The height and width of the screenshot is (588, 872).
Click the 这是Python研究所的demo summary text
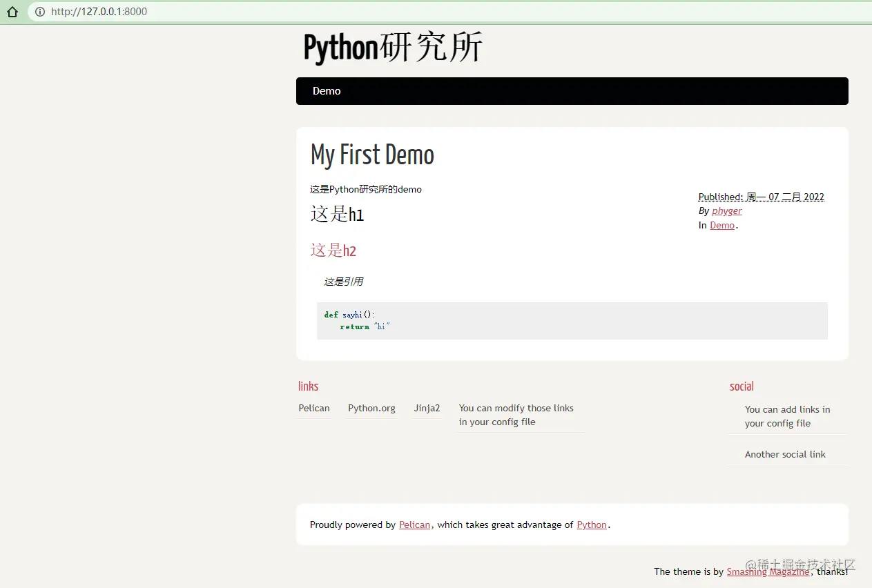pyautogui.click(x=366, y=189)
